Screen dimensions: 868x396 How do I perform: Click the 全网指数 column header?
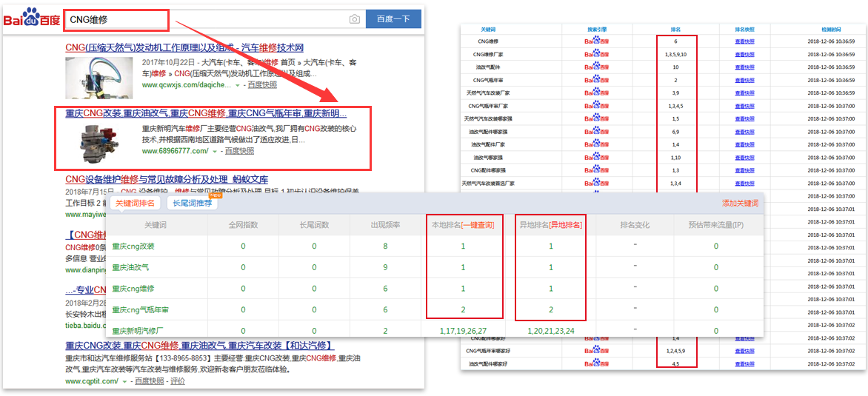click(242, 225)
